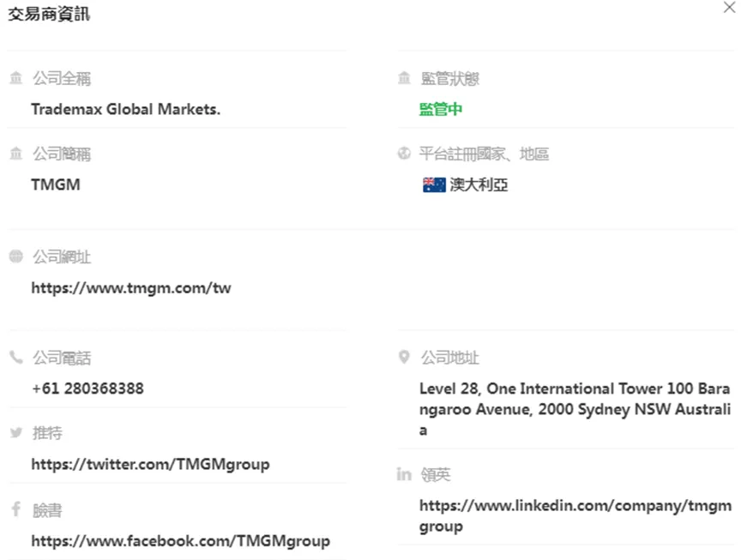Screen dimensions: 741x560
Task: Click the Facebook icon beside 臉書
Action: 16,509
